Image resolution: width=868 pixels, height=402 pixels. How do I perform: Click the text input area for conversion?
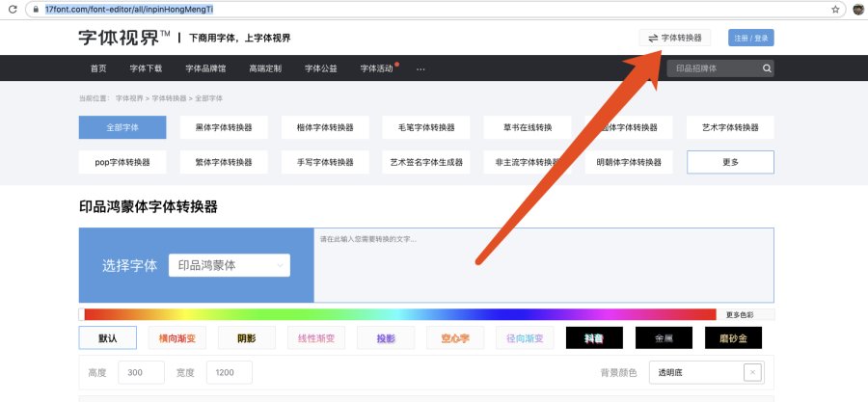(x=544, y=265)
